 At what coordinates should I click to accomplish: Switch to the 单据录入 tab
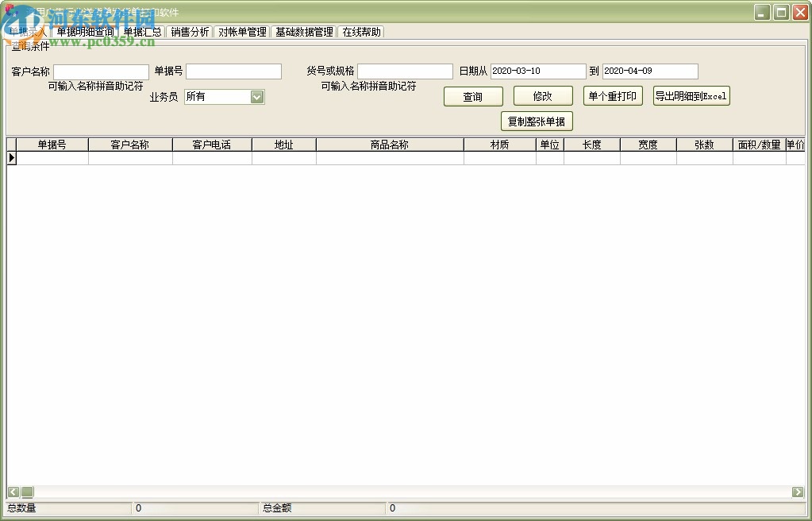(28, 32)
